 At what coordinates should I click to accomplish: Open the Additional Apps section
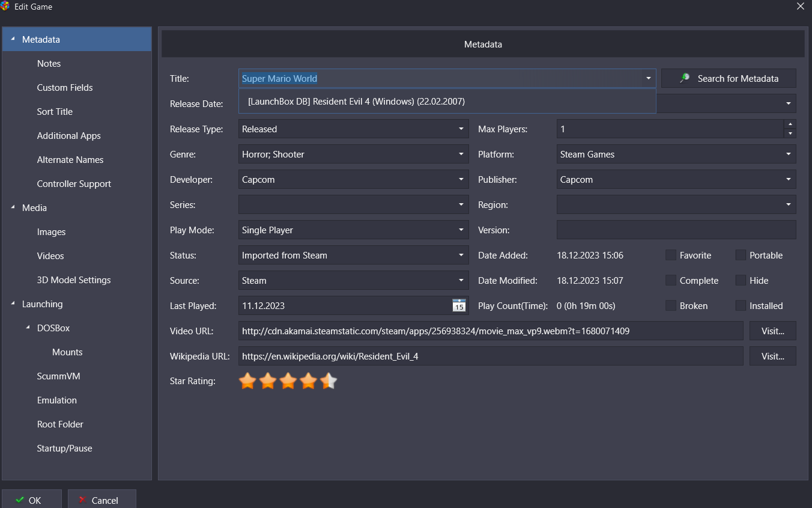pyautogui.click(x=68, y=135)
